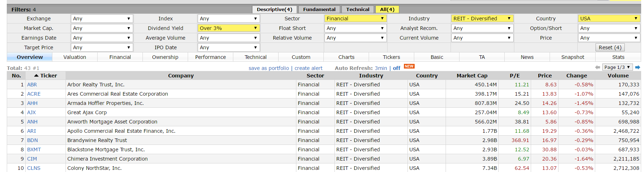Open the Target Price filter dropdown
Screen dimensions: 644x172
102,47
